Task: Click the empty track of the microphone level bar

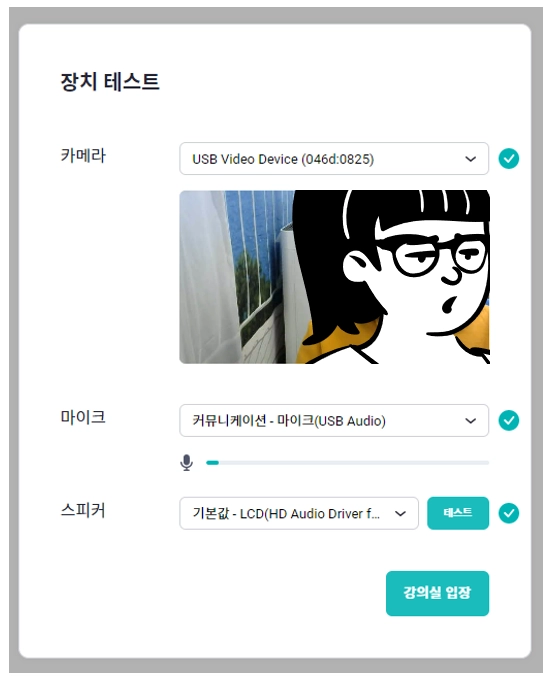Action: (354, 463)
